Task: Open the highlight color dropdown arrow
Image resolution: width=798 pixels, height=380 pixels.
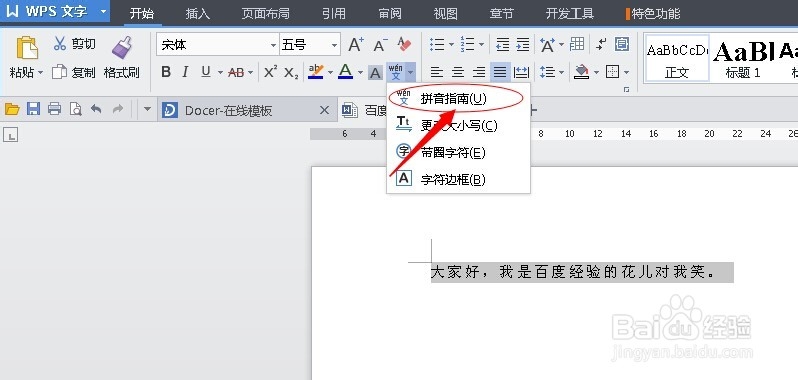Action: point(330,73)
